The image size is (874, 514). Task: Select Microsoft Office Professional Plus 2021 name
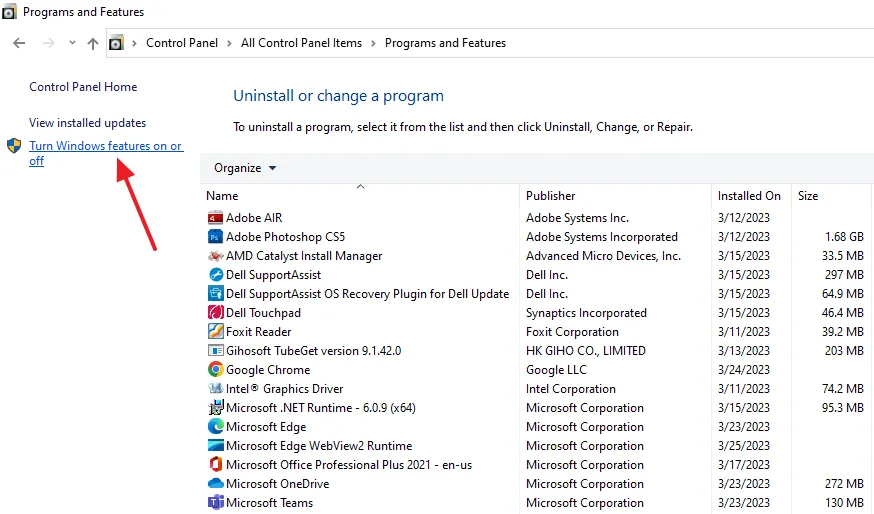(349, 465)
